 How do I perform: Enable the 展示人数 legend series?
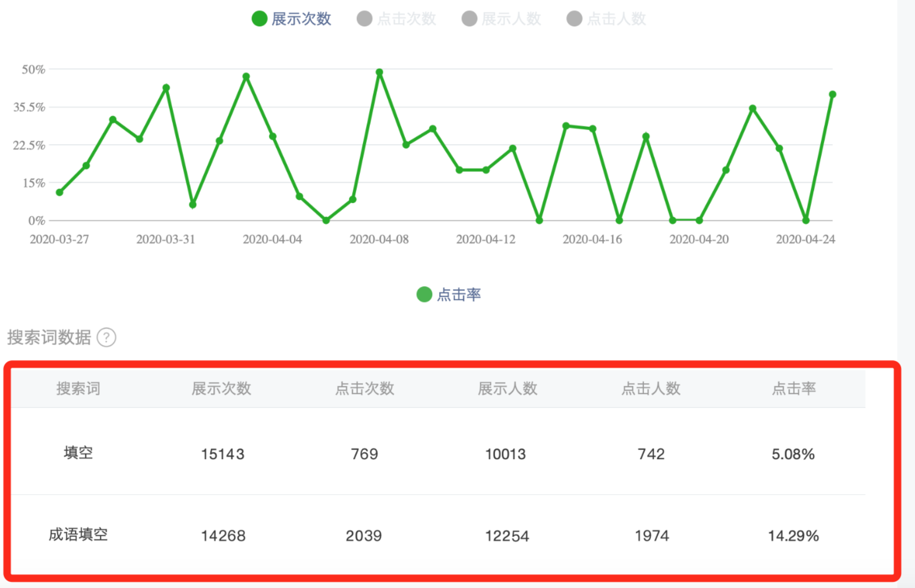511,19
